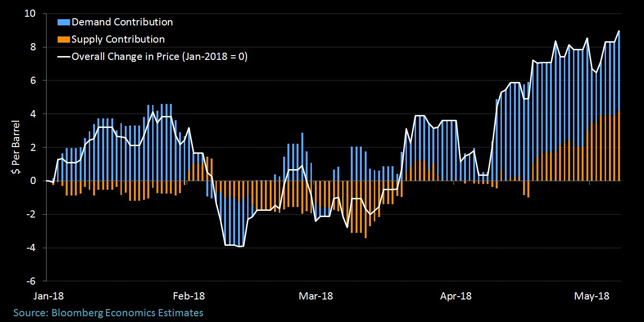Click the white line's end peak near 9
This screenshot has height=322, width=644.
click(619, 32)
